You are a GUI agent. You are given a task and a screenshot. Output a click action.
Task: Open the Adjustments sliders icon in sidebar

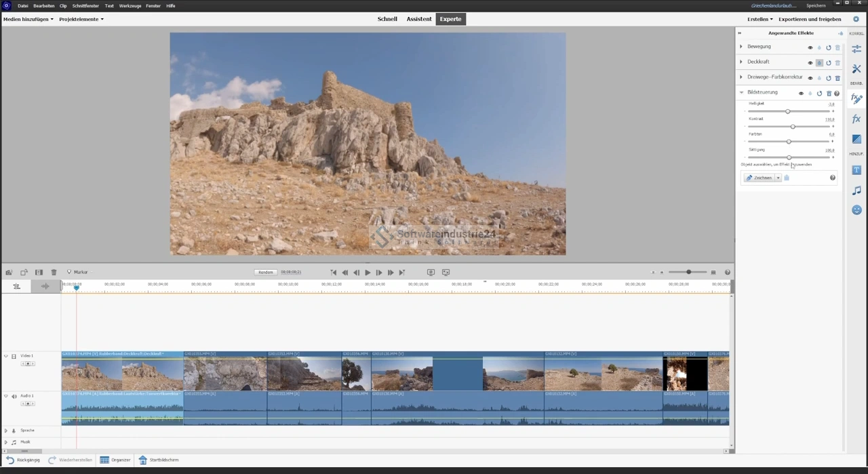(x=856, y=47)
